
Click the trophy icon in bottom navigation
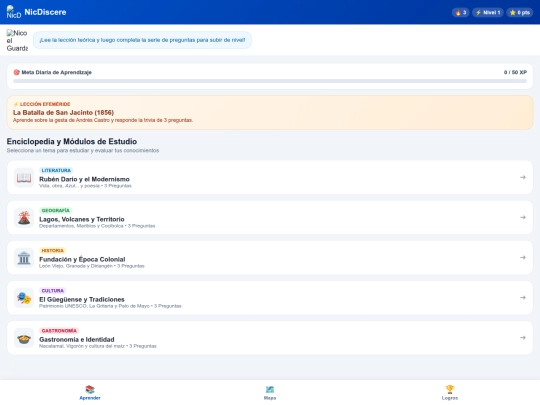[x=450, y=390]
